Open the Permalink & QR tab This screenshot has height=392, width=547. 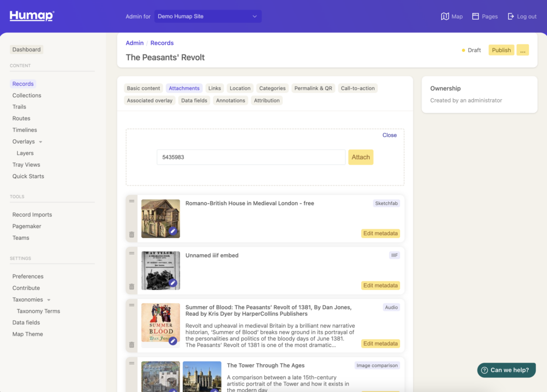[313, 88]
